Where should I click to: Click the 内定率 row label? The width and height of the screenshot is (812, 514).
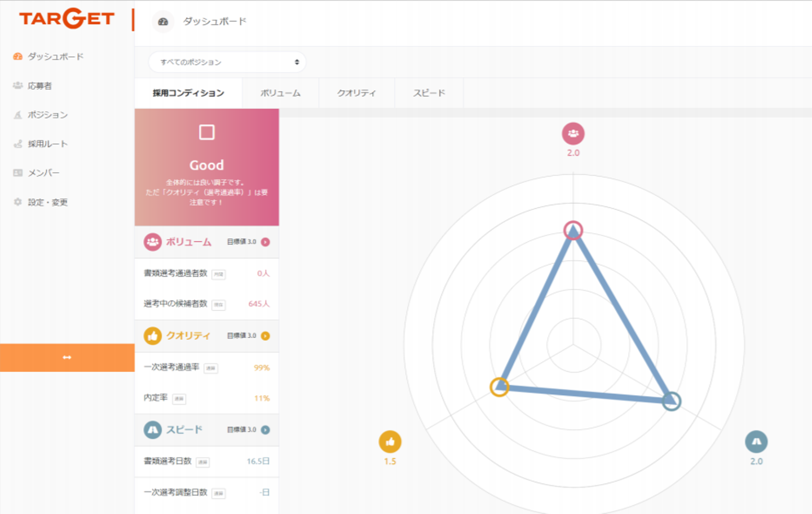click(x=156, y=398)
